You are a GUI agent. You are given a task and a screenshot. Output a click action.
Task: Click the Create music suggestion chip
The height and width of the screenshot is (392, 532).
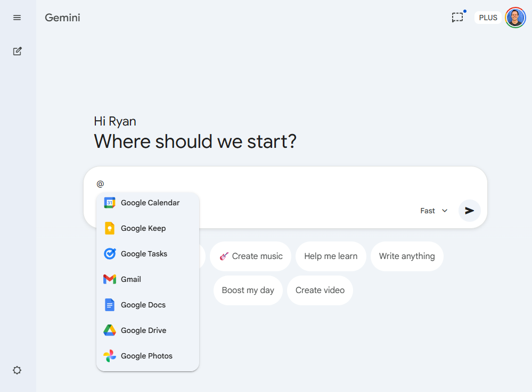250,256
